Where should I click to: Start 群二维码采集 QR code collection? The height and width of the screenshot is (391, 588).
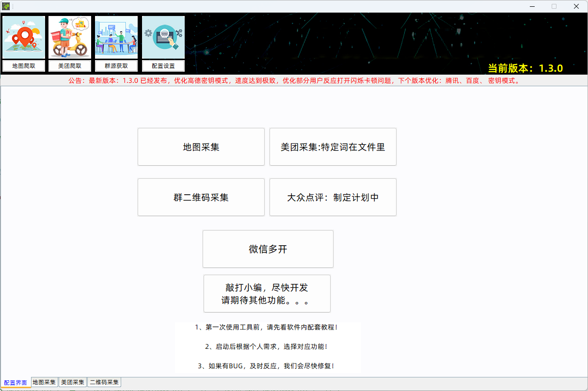point(201,197)
